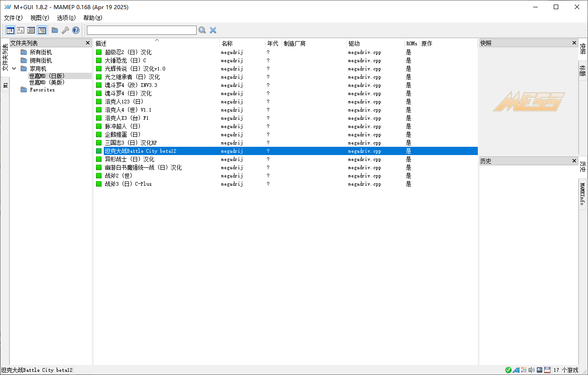Sort by the 驱动 column header

click(375, 43)
